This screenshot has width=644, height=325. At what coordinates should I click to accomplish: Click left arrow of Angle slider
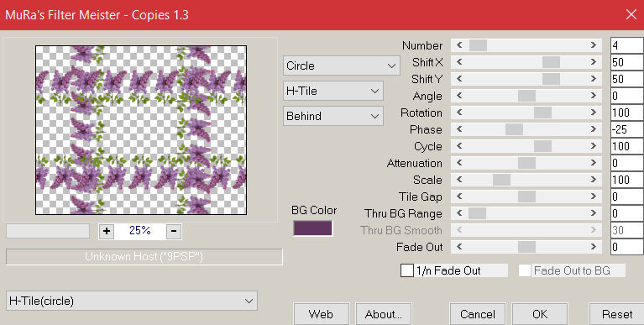pos(459,96)
